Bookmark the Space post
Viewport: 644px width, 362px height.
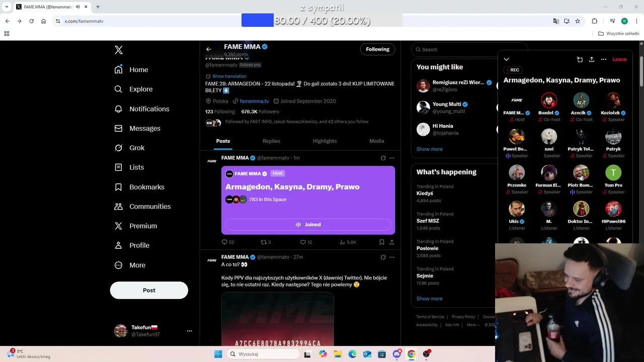click(x=382, y=242)
